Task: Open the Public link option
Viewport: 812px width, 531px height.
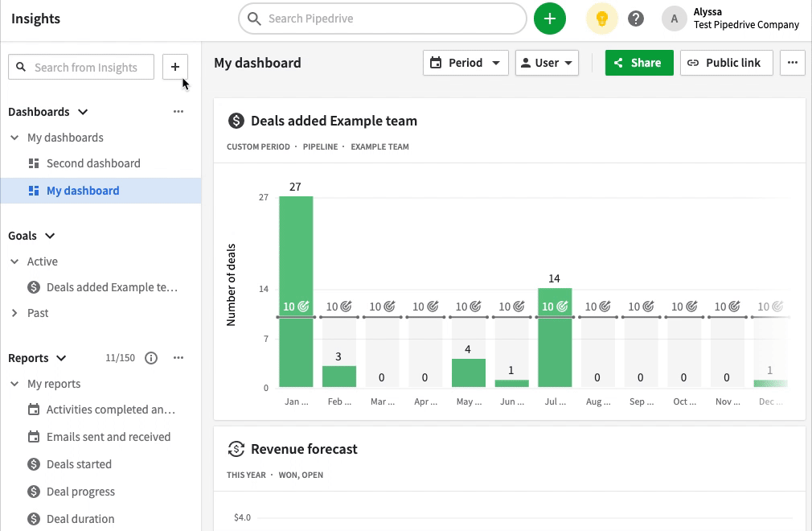Action: [726, 62]
